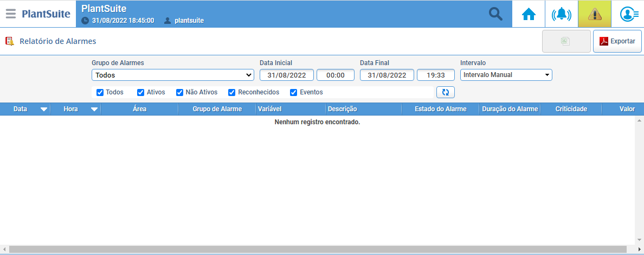Toggle the Não Ativos checkbox
This screenshot has height=255, width=644.
(x=179, y=93)
